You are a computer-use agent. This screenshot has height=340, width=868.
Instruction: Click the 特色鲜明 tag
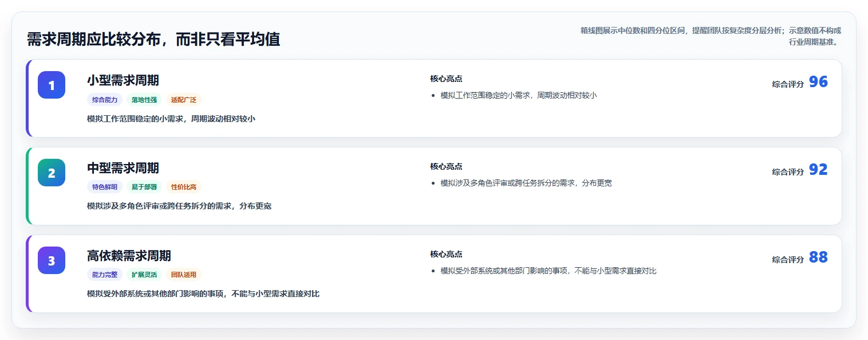click(x=105, y=187)
